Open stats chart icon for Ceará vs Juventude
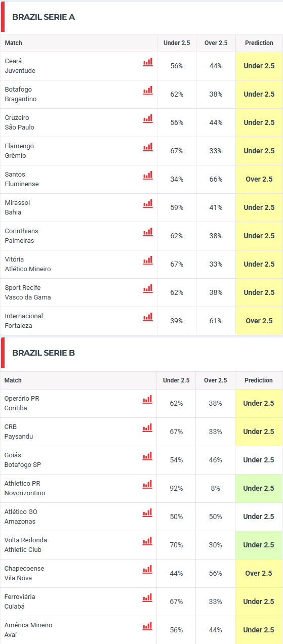 click(147, 62)
